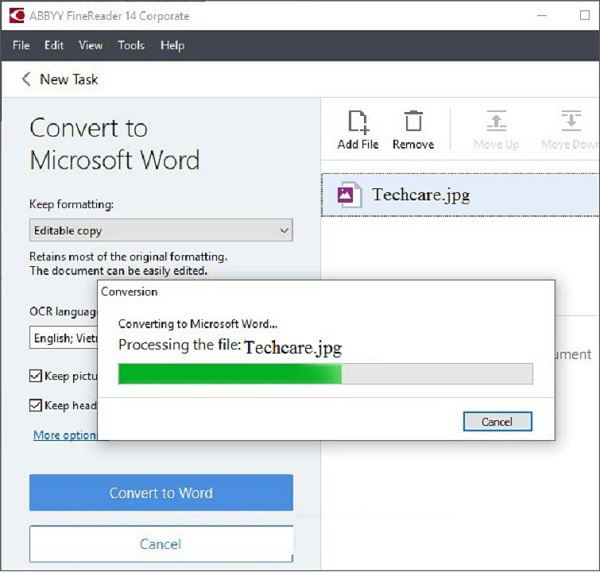This screenshot has height=572, width=600.
Task: Click the Techcare.jpg image file icon
Action: (x=349, y=195)
